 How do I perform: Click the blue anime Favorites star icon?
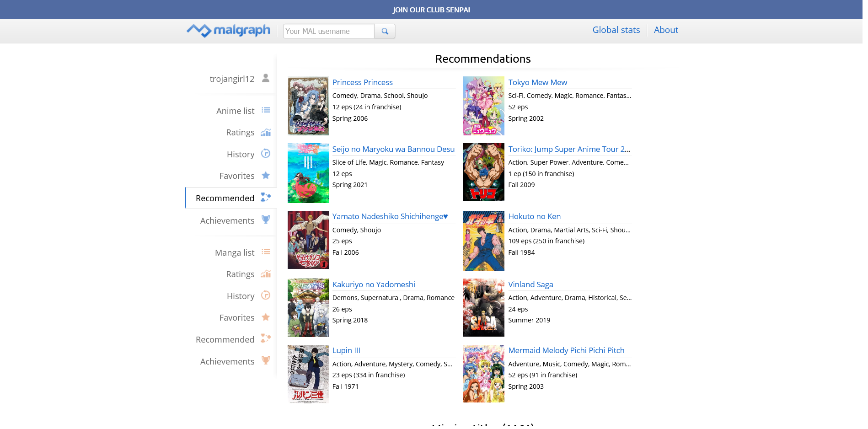click(x=266, y=176)
